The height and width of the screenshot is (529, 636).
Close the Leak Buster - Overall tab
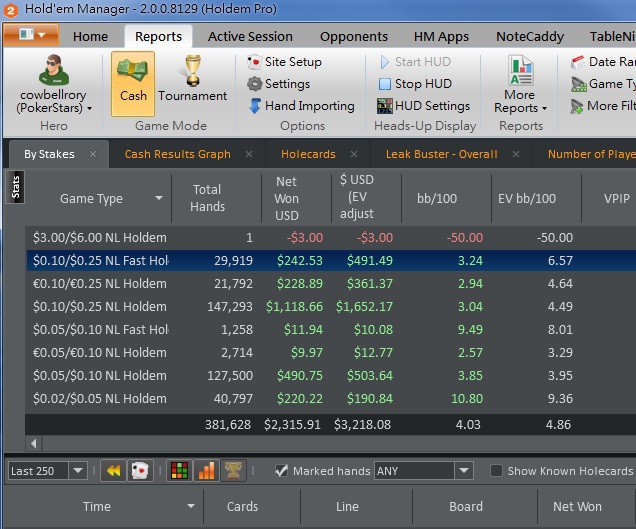516,154
